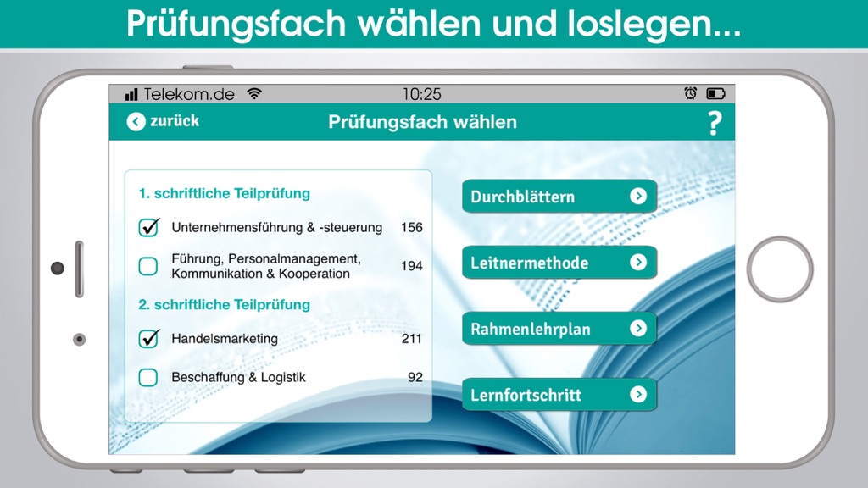Check Beschaffung & Logistik checkbox
This screenshot has height=488, width=868.
pos(147,377)
